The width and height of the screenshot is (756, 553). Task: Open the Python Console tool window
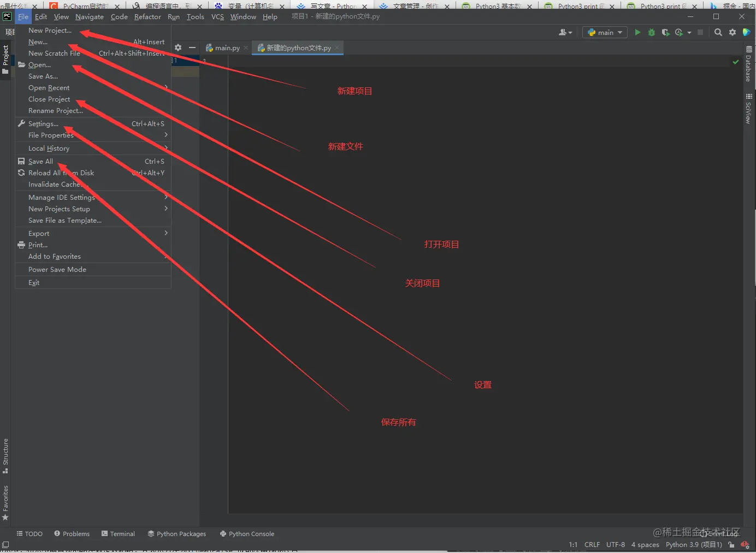tap(247, 534)
